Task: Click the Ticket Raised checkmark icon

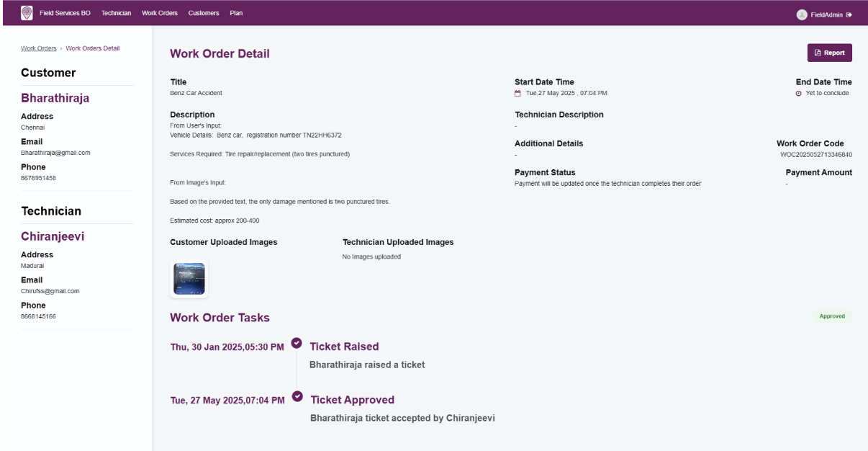Action: click(296, 343)
